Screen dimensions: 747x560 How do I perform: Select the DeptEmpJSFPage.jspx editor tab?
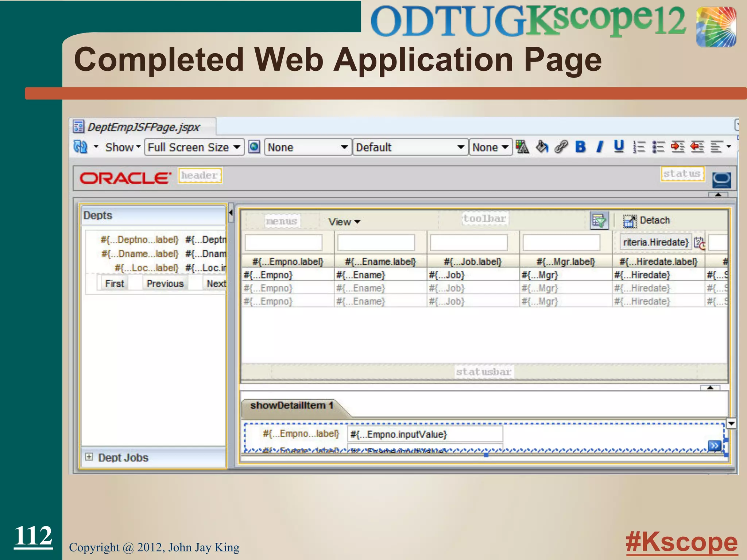coord(143,127)
